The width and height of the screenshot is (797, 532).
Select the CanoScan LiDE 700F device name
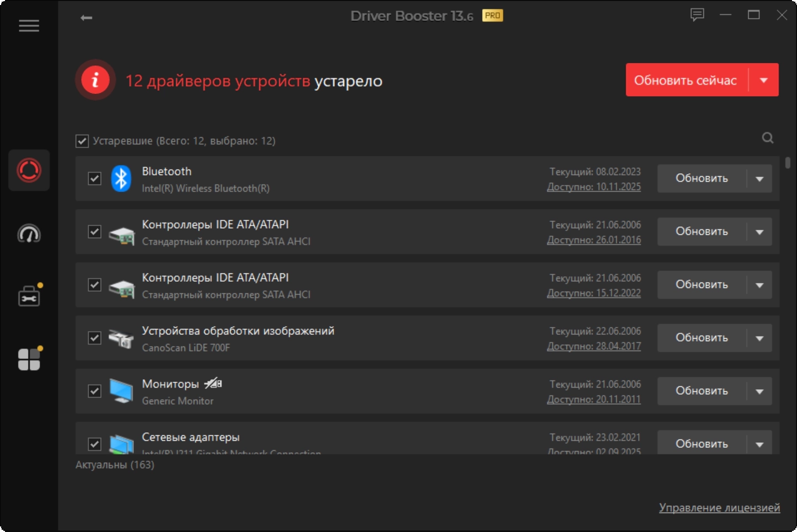[x=186, y=348]
